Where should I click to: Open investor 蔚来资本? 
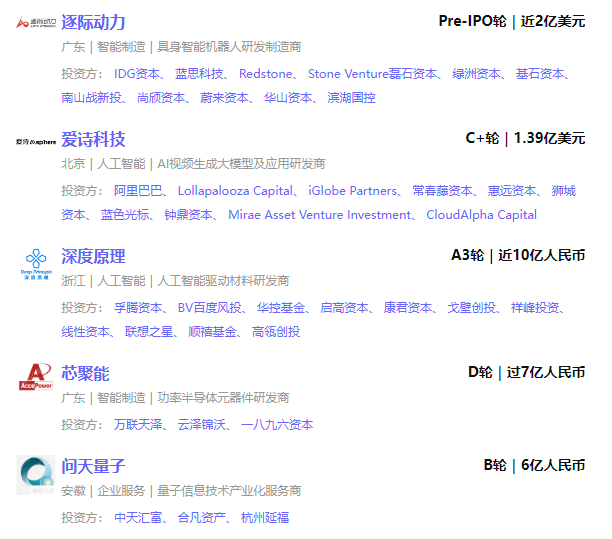[x=224, y=98]
